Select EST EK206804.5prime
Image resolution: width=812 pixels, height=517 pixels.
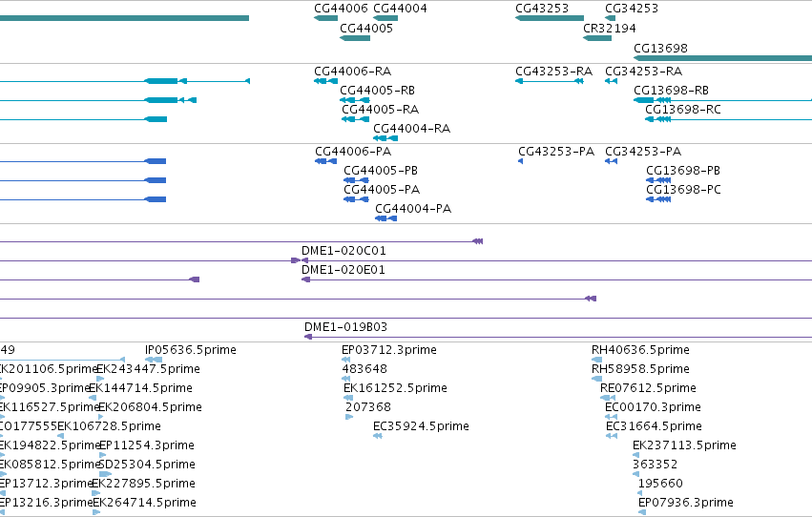click(150, 407)
